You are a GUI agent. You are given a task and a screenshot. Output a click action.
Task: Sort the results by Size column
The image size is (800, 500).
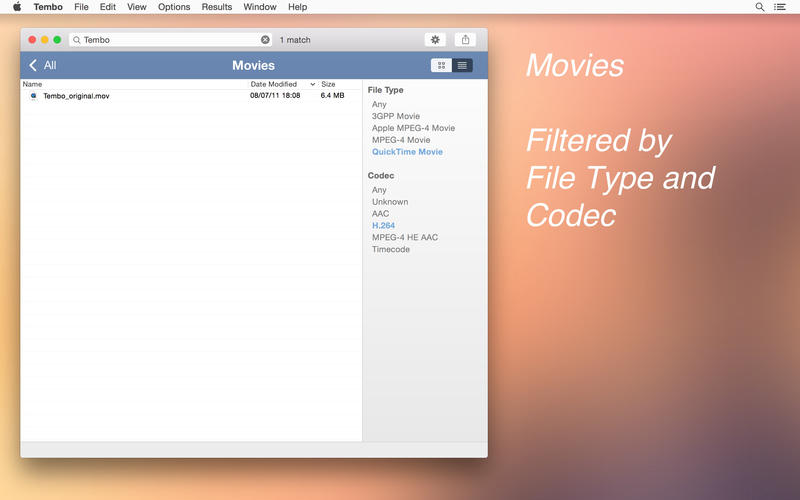[x=328, y=85]
